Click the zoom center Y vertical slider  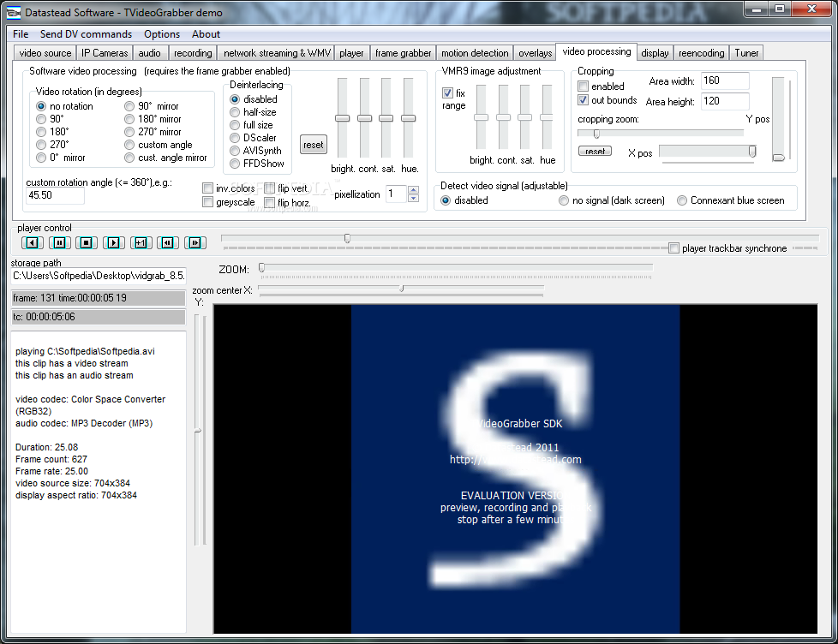[197, 430]
